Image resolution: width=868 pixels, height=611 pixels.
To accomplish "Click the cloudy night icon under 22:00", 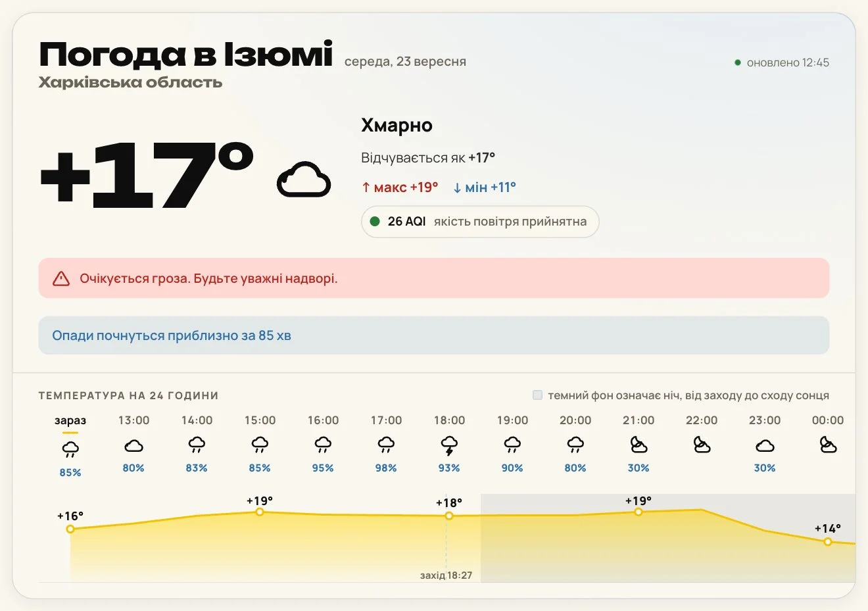I will click(702, 445).
